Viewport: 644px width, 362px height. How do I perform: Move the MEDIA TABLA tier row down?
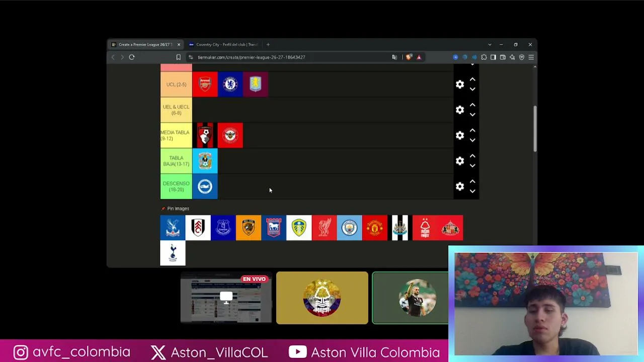pos(472,140)
